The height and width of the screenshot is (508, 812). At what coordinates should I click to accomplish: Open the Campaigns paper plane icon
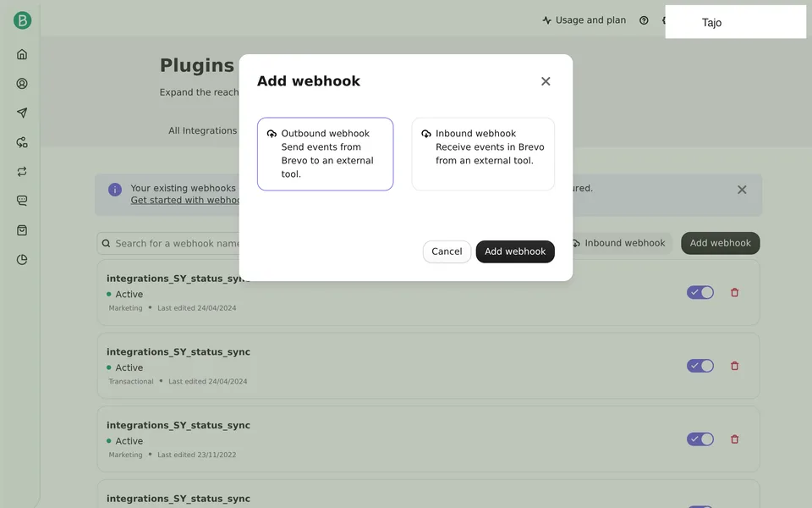coord(22,113)
